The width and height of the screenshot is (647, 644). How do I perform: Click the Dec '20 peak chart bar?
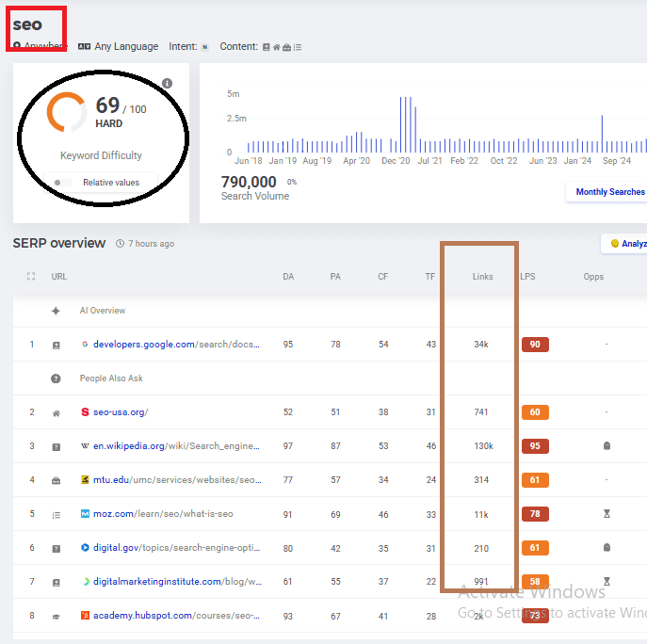point(407,124)
